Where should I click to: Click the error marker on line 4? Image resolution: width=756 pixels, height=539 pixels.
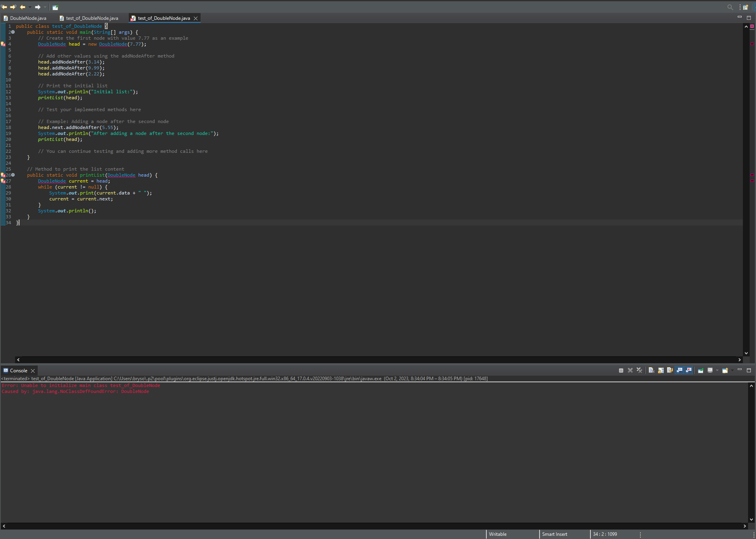click(3, 44)
